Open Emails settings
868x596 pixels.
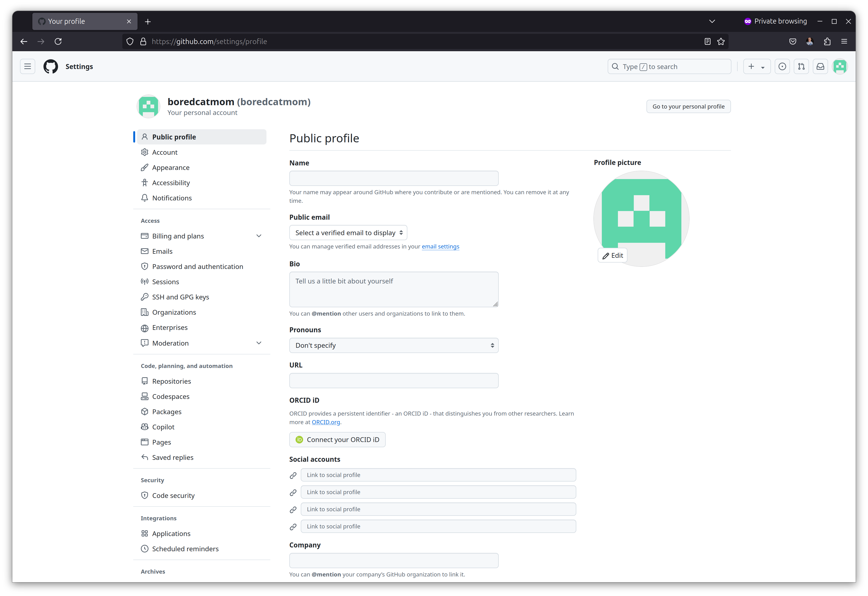tap(201, 251)
